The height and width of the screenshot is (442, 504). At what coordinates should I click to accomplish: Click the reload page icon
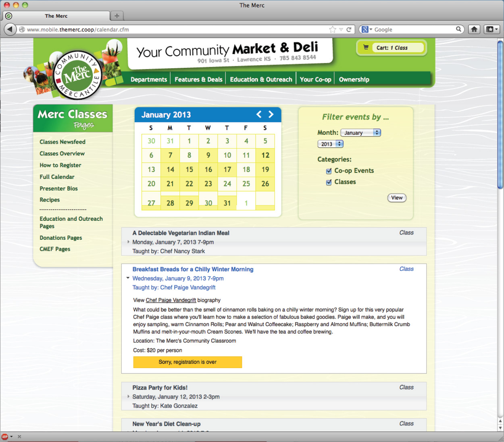(x=349, y=29)
